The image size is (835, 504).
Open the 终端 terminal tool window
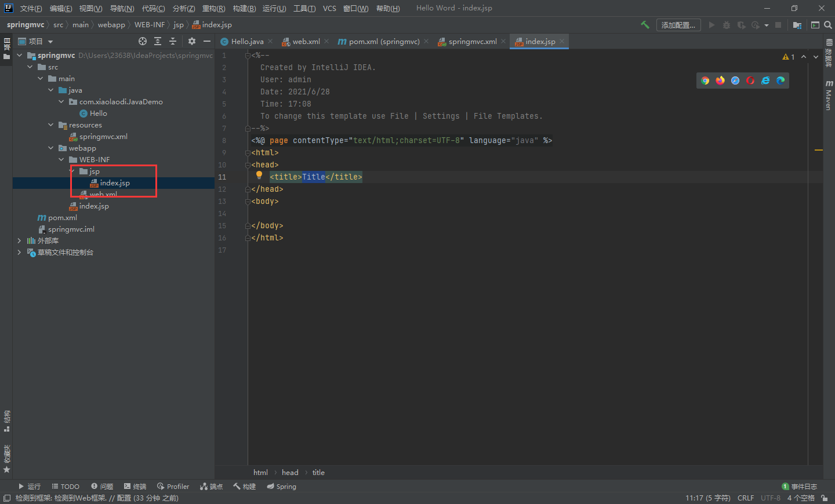135,487
